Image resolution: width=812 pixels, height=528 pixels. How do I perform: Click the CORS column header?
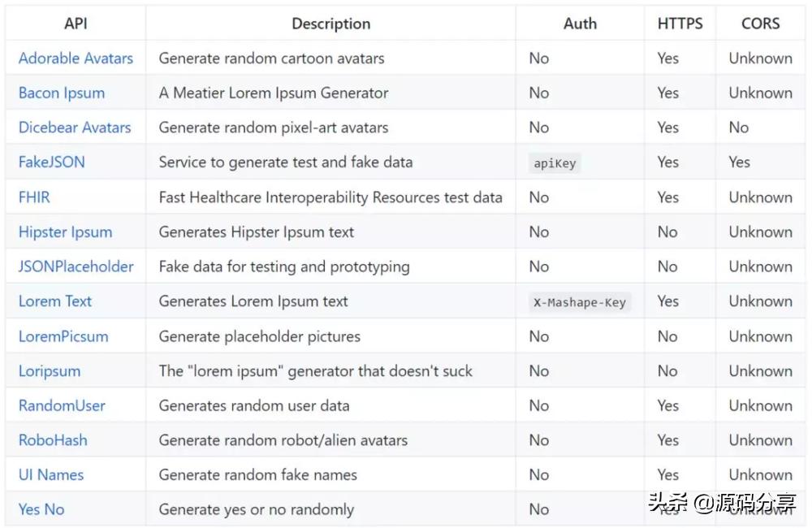click(x=760, y=24)
